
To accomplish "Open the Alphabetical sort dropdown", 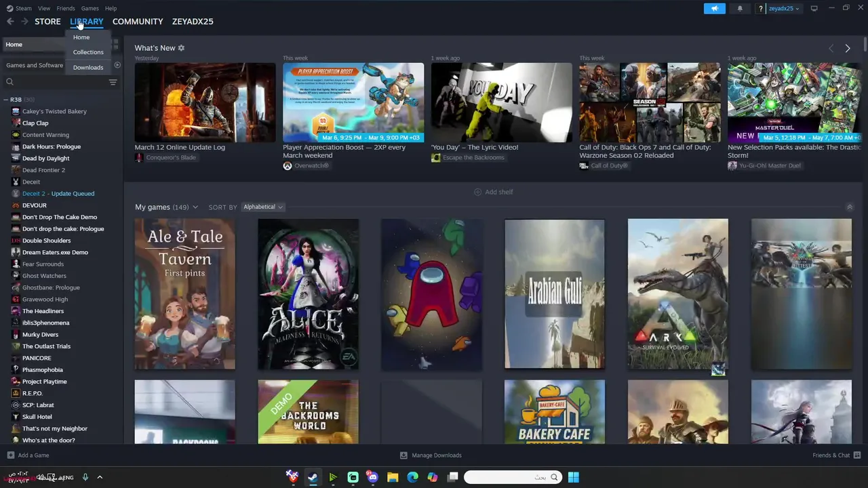I will click(263, 207).
